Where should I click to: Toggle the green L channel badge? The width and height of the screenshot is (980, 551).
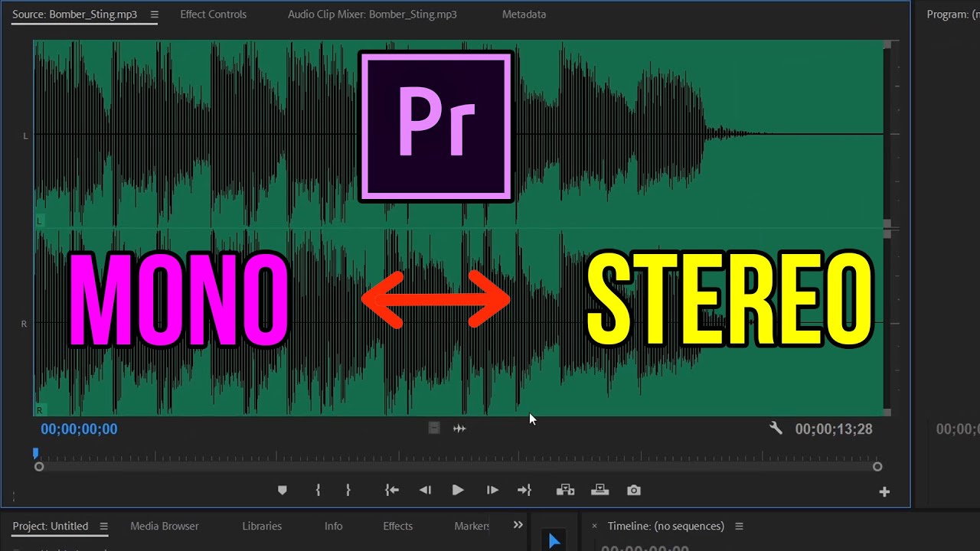point(40,220)
